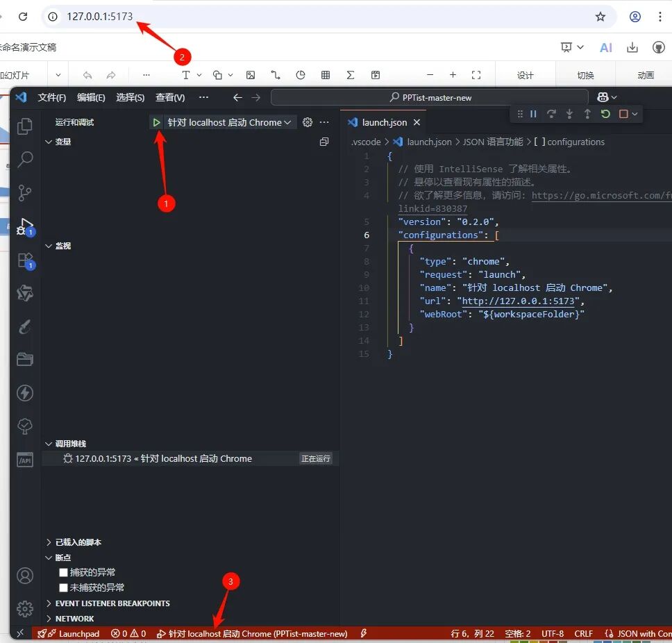672x643 pixels.
Task: Select the 127.0.0.1:5173 call stack session
Action: click(190, 459)
